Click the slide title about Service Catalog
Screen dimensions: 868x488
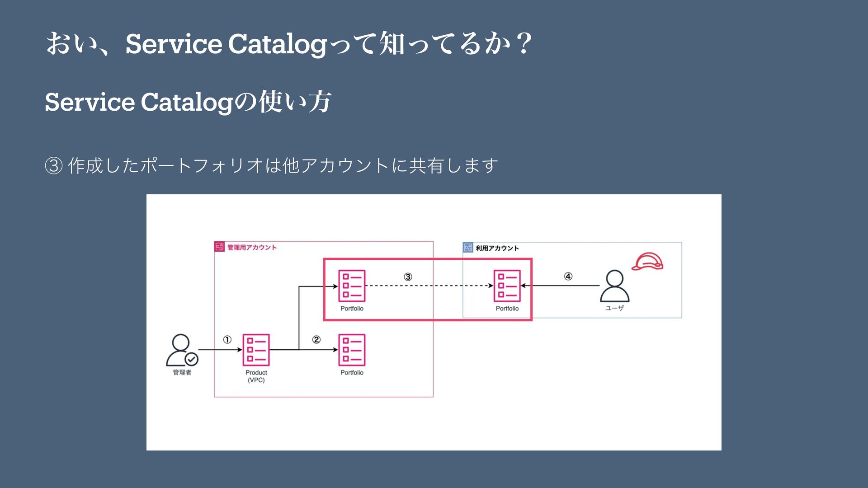tap(288, 44)
